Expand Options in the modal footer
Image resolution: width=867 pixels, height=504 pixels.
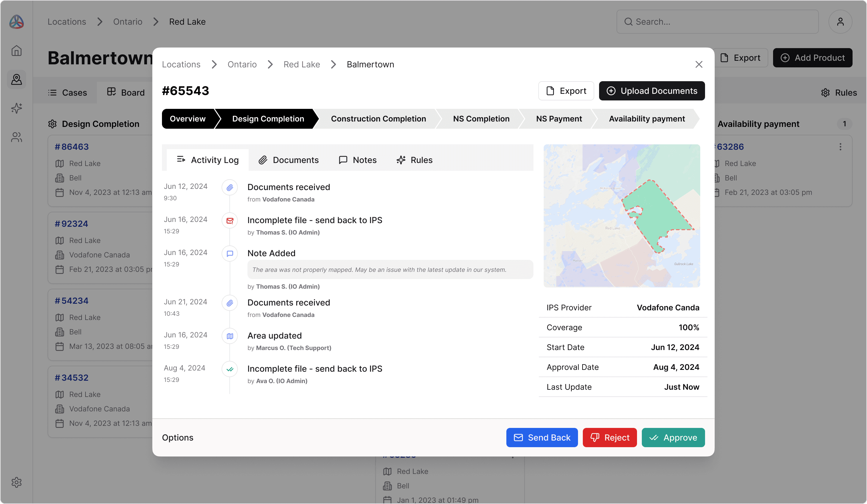[x=178, y=437]
